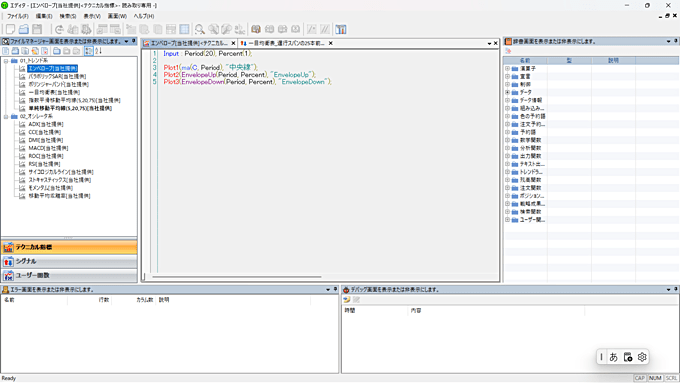Click the small red icon under dictionary panel header

point(508,51)
